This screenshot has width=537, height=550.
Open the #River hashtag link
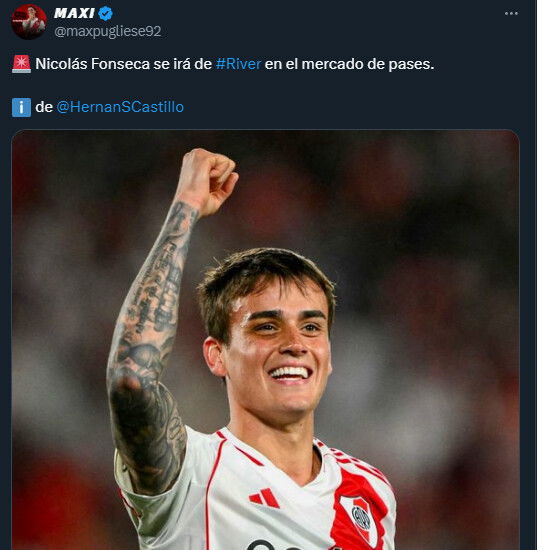pos(239,64)
